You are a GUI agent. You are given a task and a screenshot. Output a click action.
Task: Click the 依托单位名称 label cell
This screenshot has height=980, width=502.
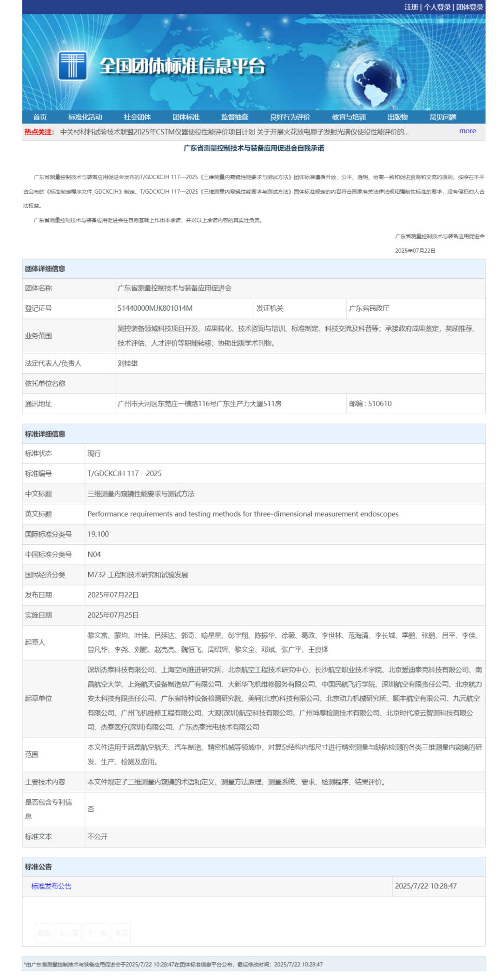tap(69, 384)
